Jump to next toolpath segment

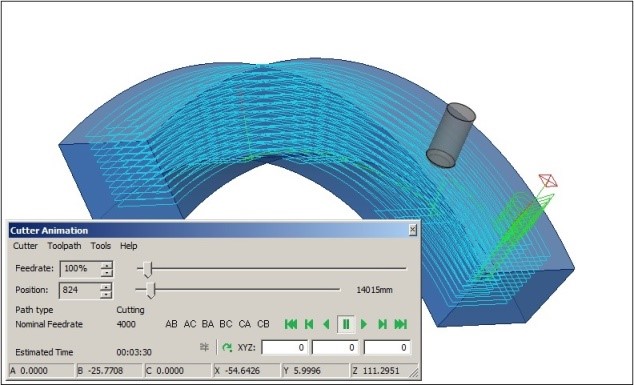(382, 324)
